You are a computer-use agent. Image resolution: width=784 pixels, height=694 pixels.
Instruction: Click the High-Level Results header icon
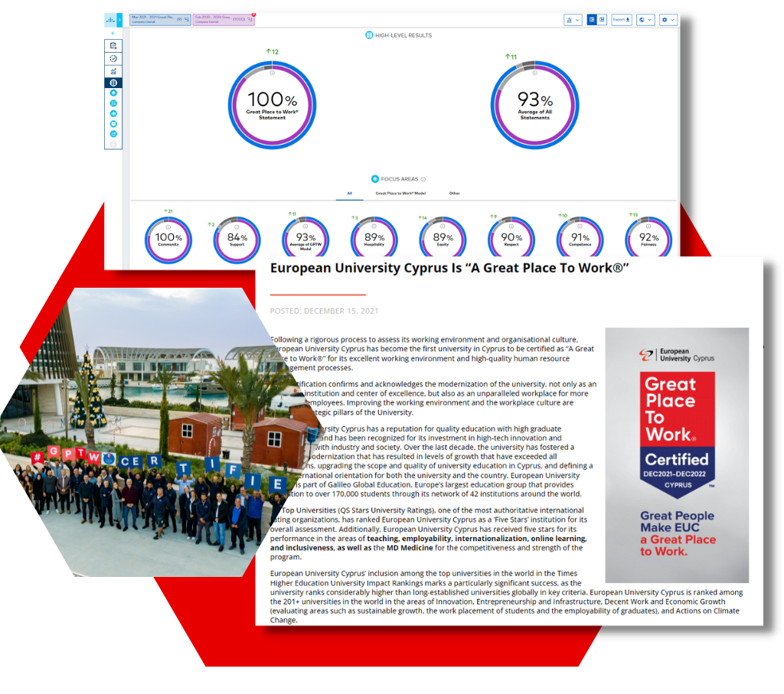pos(369,35)
